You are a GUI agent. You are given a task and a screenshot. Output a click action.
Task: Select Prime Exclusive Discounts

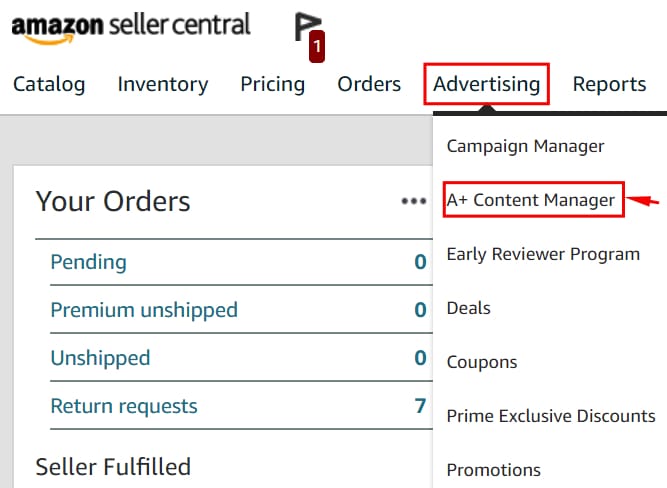click(551, 416)
